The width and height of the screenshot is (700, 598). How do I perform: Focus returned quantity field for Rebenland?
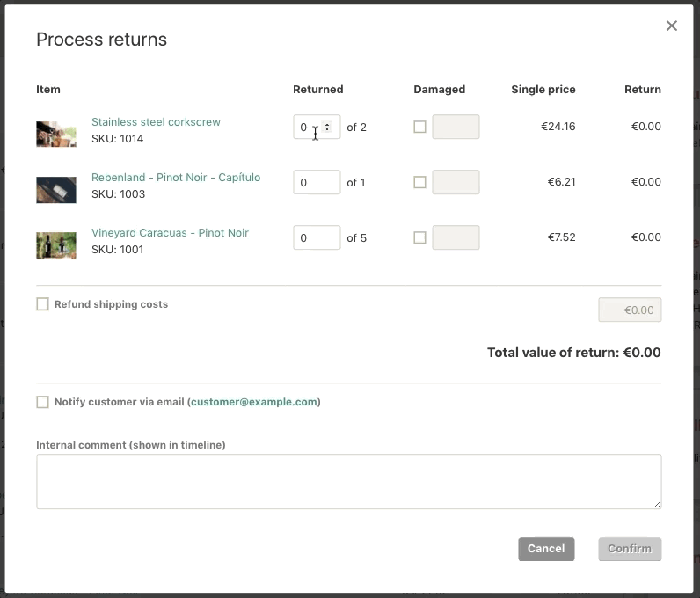317,182
